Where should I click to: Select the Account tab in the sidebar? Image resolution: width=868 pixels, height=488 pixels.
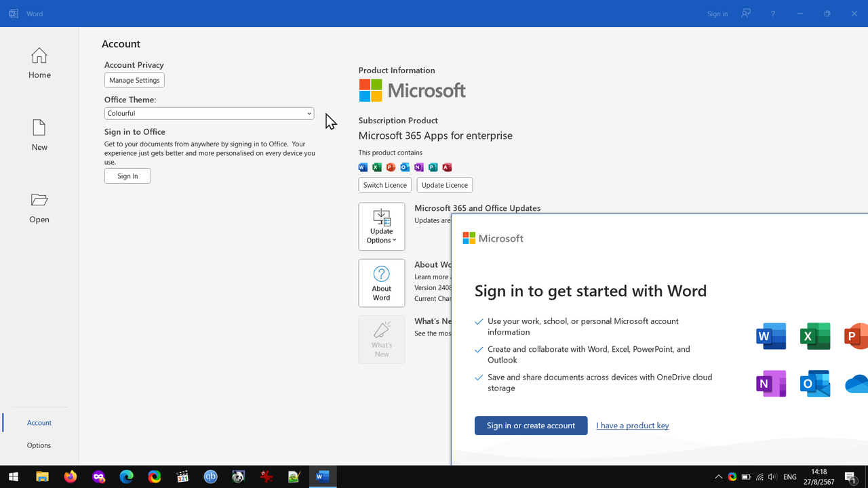click(39, 422)
